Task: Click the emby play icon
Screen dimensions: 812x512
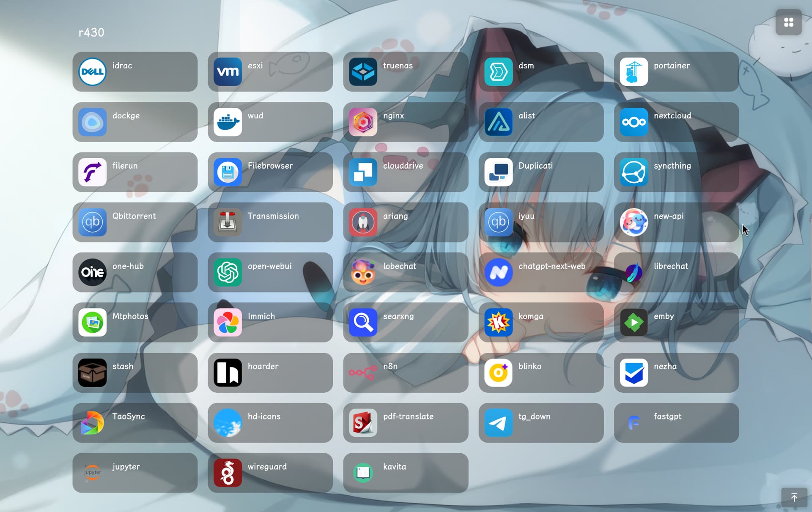Action: (634, 323)
